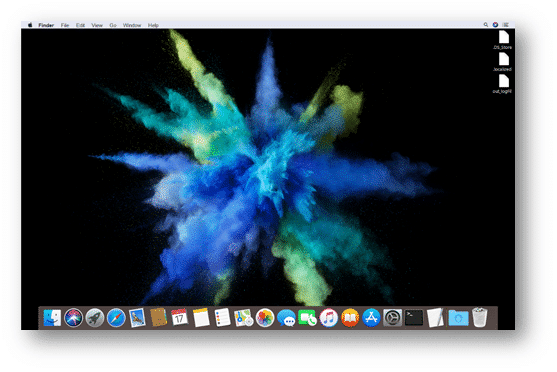This screenshot has width=557, height=372.
Task: Open the Trash
Action: click(x=480, y=317)
